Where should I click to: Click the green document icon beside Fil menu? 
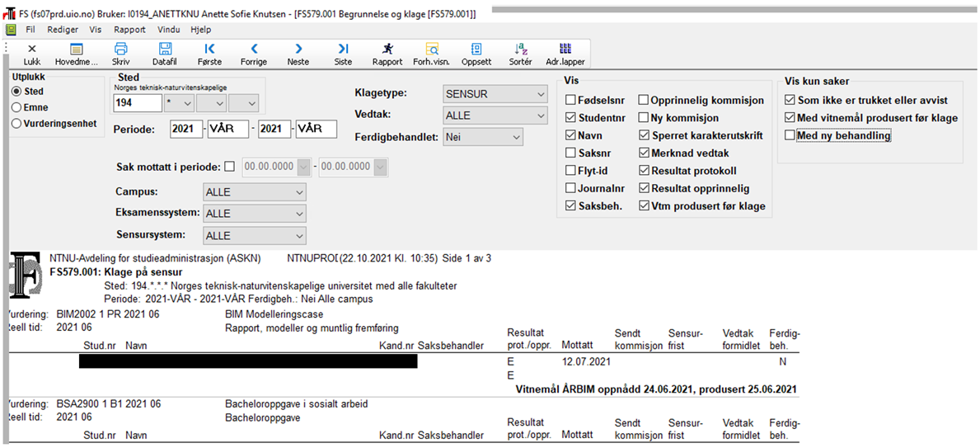[x=11, y=30]
